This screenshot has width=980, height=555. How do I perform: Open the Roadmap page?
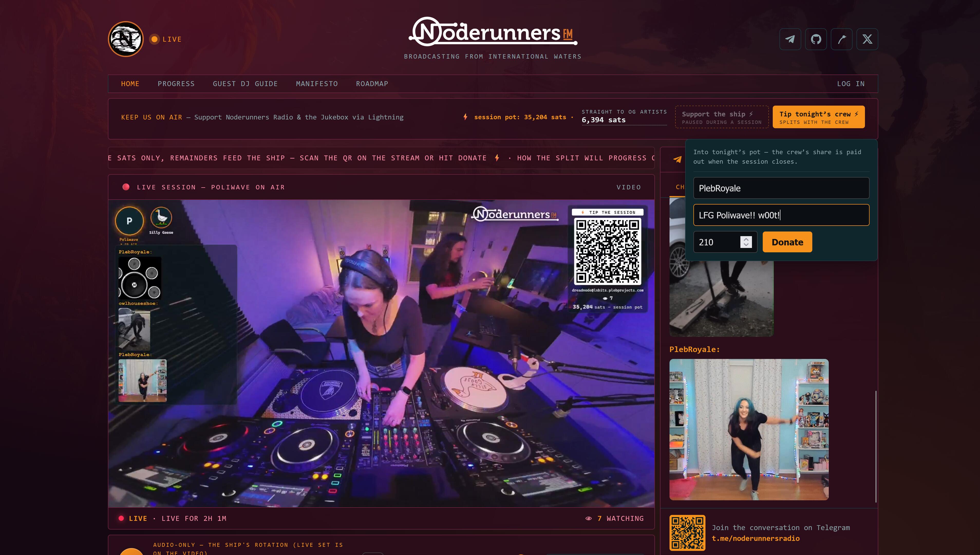(372, 84)
